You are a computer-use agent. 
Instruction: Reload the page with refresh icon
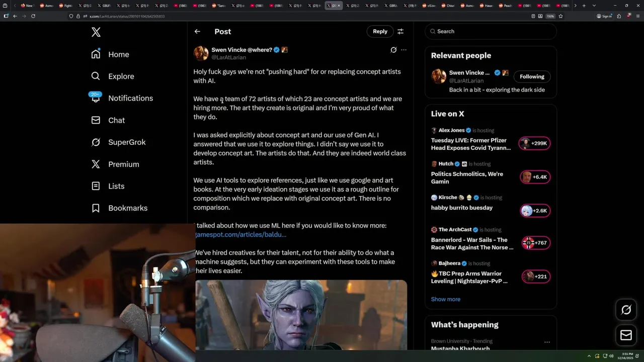[x=33, y=16]
